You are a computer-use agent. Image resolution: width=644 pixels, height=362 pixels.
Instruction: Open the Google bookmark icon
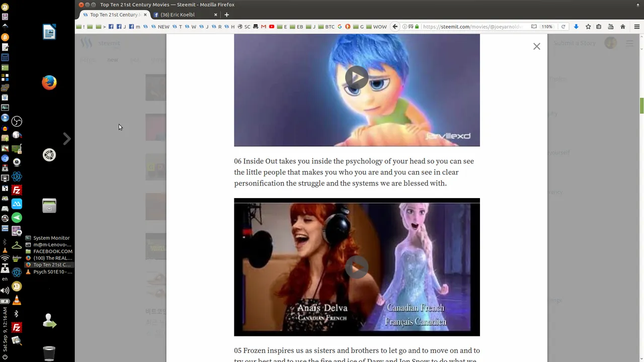click(x=340, y=27)
